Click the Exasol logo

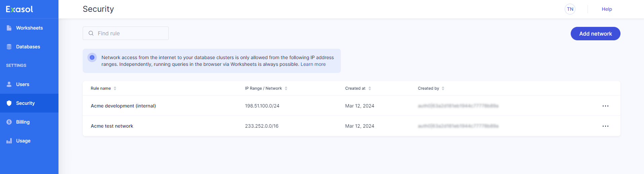[x=19, y=9]
